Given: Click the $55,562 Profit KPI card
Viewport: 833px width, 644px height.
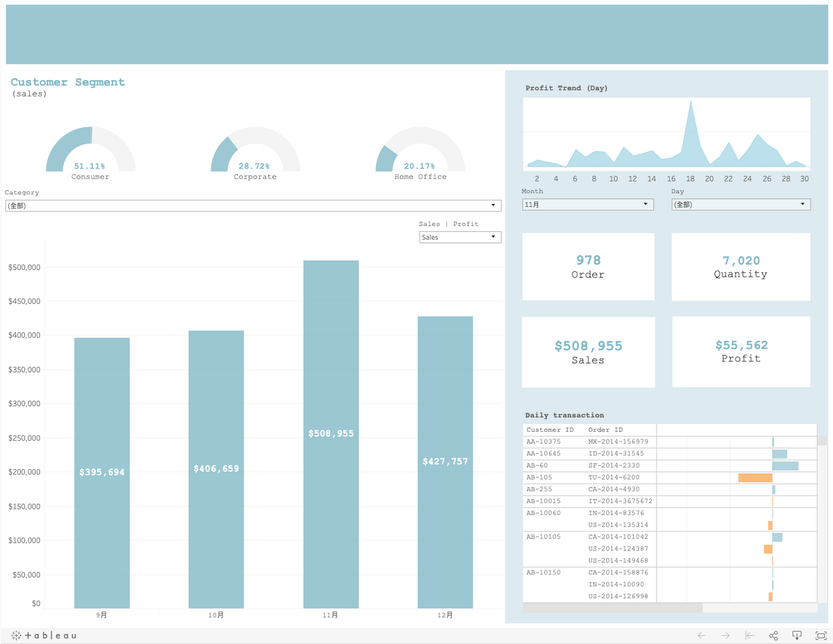Looking at the screenshot, I should coord(741,351).
